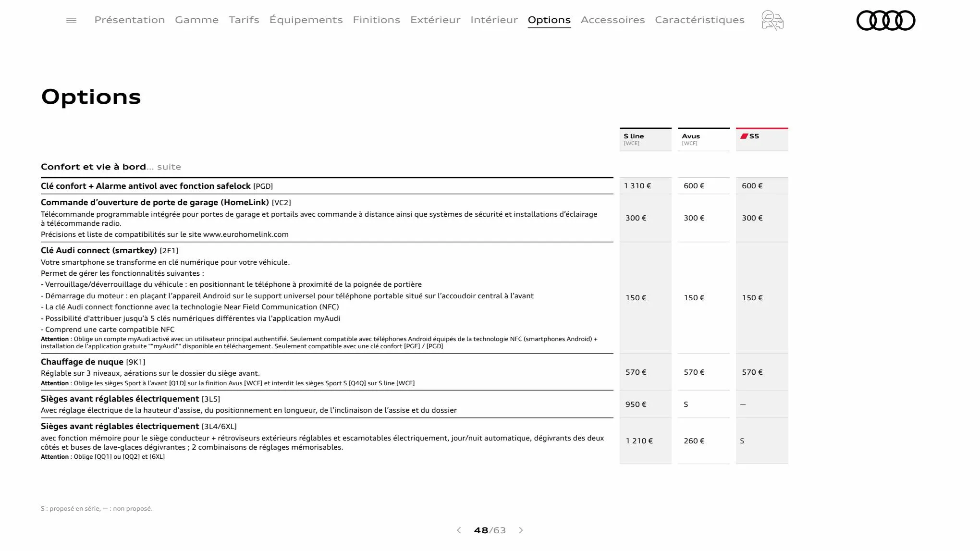The height and width of the screenshot is (551, 980).
Task: Open the Présentation tab
Action: click(130, 20)
